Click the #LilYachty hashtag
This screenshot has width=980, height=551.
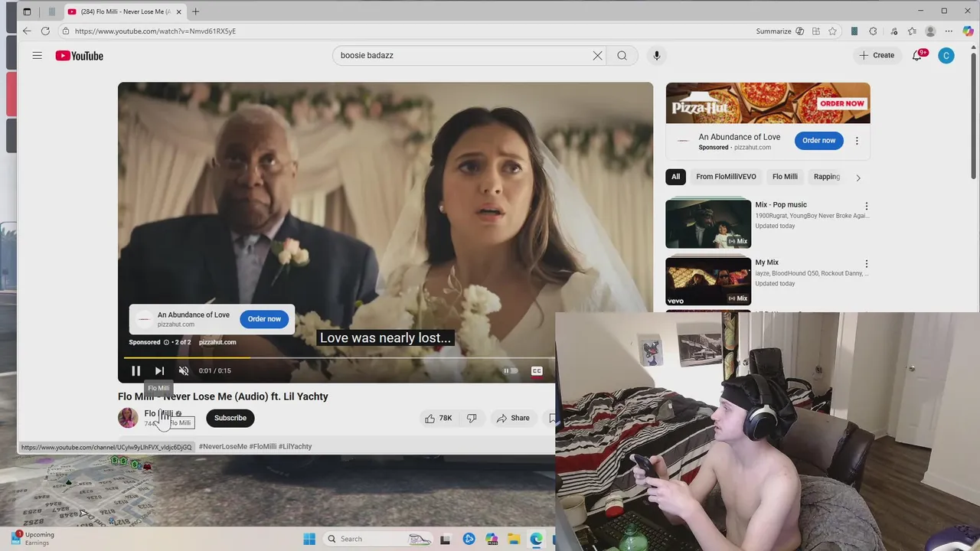pyautogui.click(x=296, y=446)
